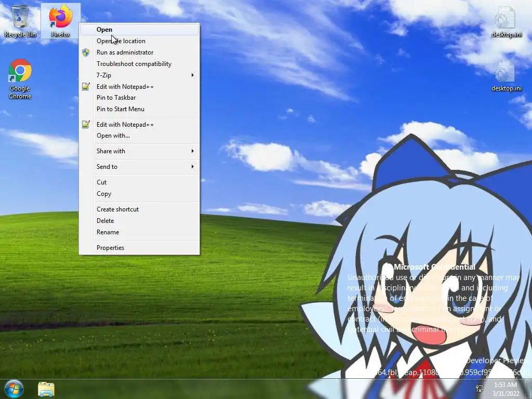This screenshot has width=532, height=399.
Task: Select Troubleshoot compatibility
Action: coord(139,64)
